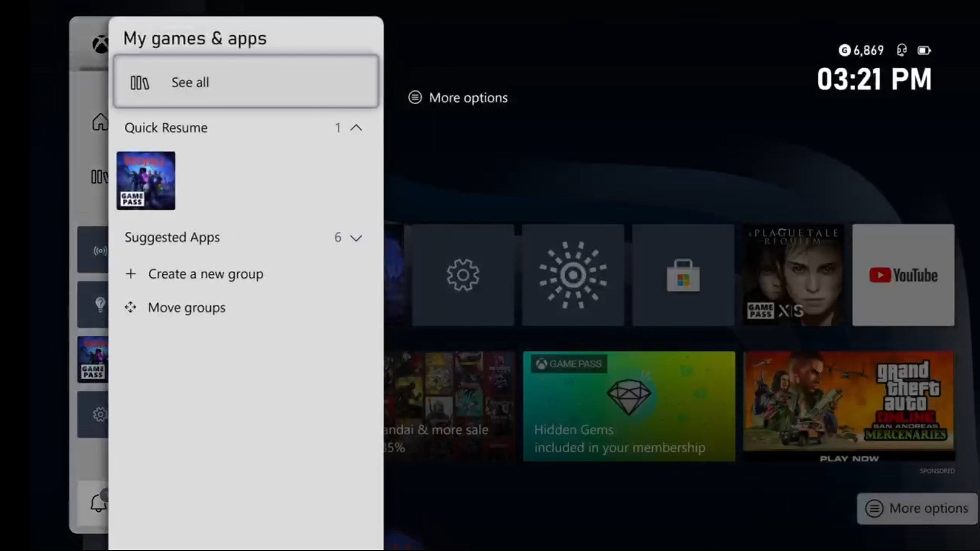
Task: Click the Quick Resume count 1
Action: click(338, 128)
